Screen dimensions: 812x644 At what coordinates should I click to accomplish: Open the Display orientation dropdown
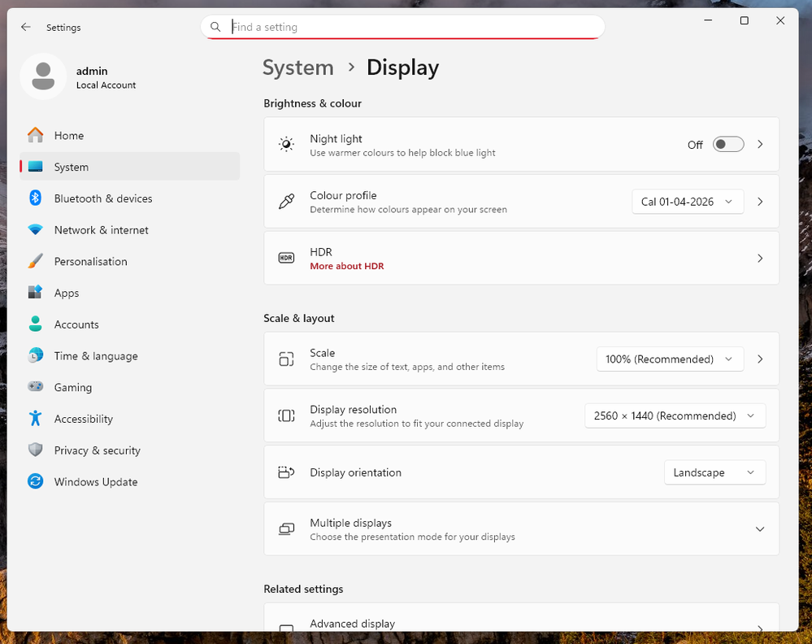[x=714, y=472]
